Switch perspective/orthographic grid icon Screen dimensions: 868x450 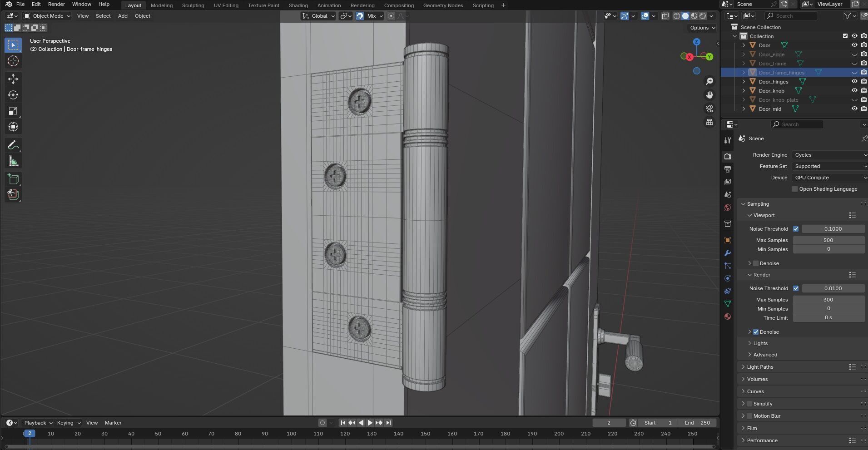coord(709,122)
